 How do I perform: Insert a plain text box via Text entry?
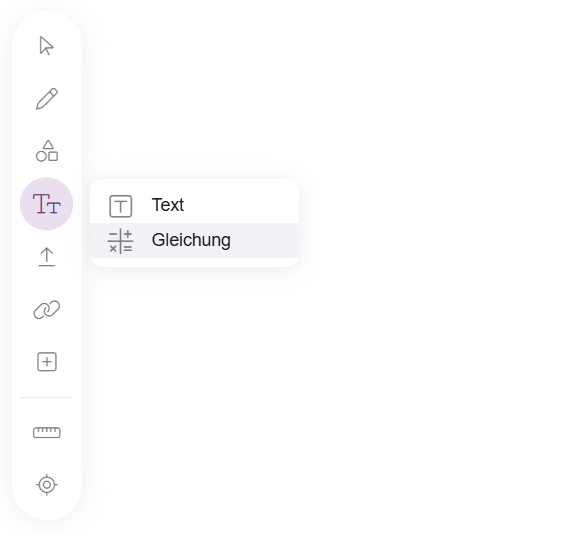point(194,205)
